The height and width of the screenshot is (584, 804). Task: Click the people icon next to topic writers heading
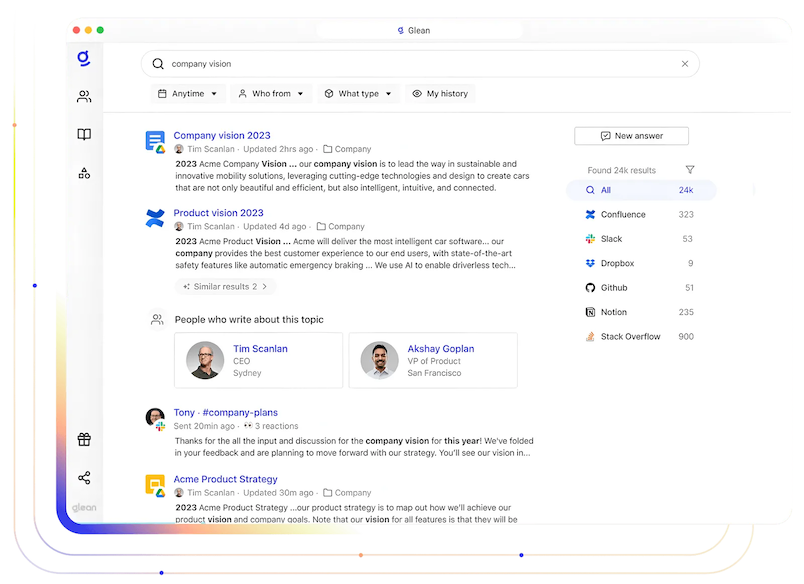(x=157, y=319)
